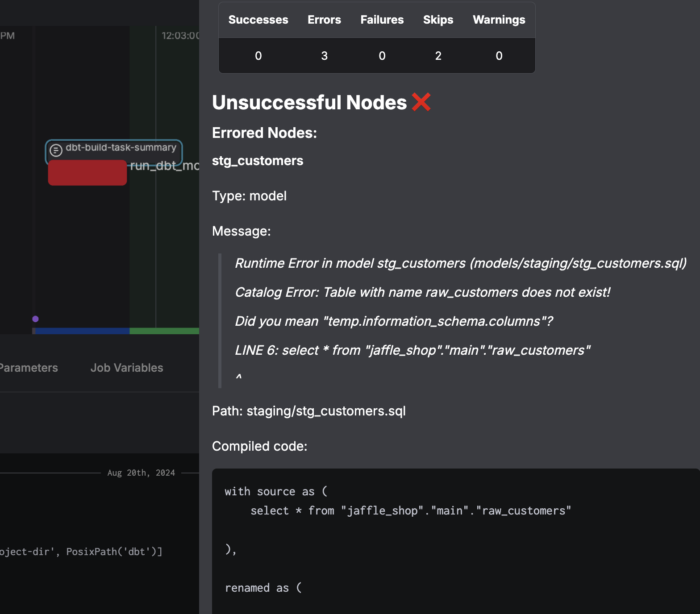Screen dimensions: 700x614
Task: Click the Did you mean suggestion line
Action: coord(394,321)
